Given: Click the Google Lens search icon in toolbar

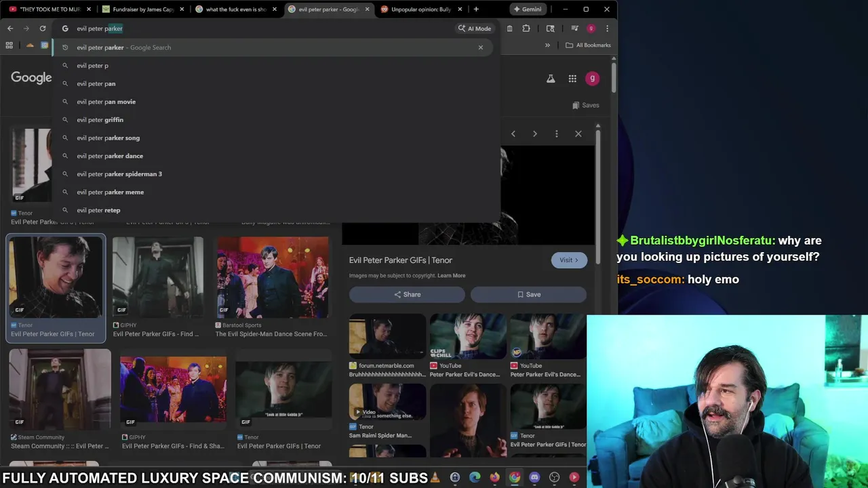Looking at the screenshot, I should 551,28.
